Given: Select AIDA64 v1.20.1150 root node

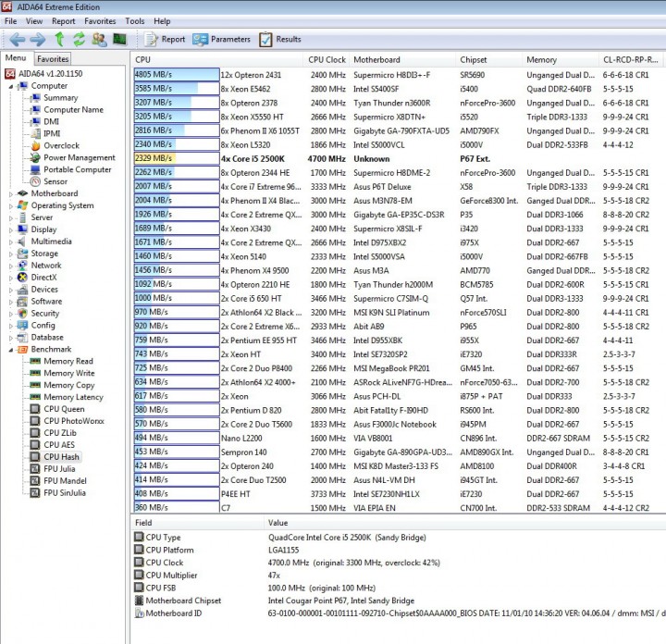Looking at the screenshot, I should [43, 73].
